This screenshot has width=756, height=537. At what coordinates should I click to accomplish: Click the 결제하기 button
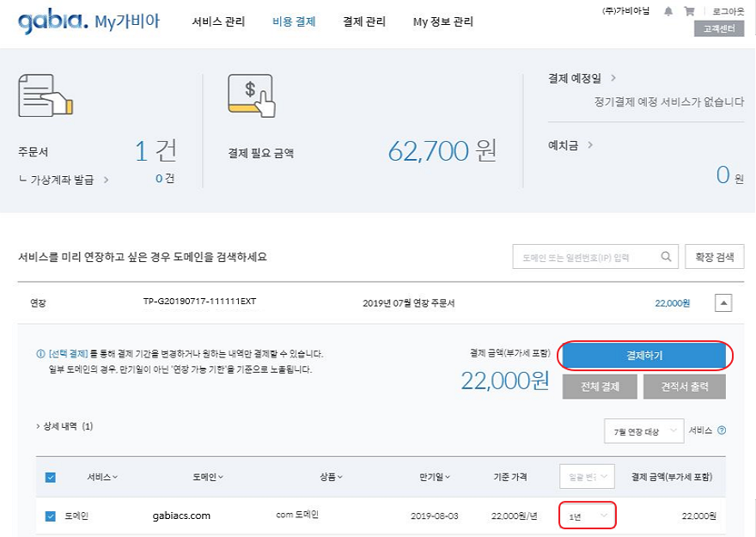click(644, 356)
